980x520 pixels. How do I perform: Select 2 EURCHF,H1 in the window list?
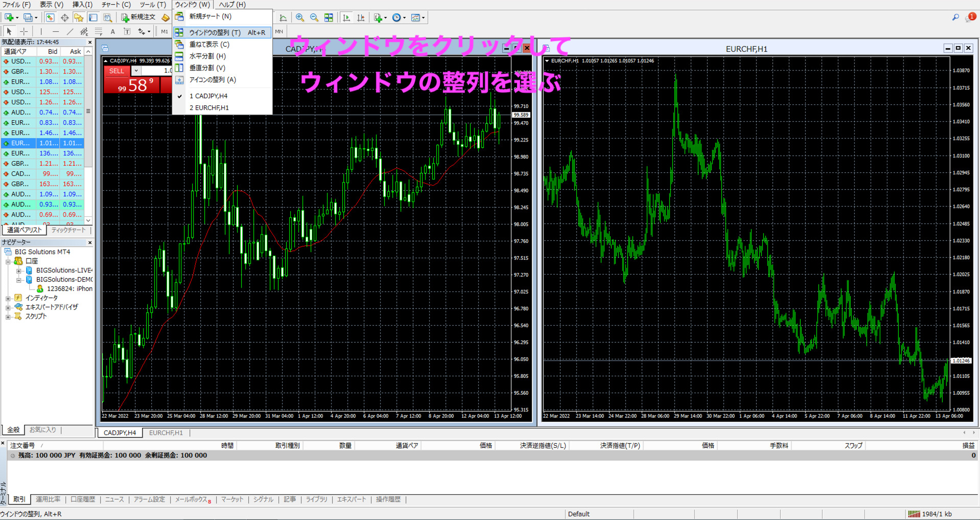click(x=209, y=108)
